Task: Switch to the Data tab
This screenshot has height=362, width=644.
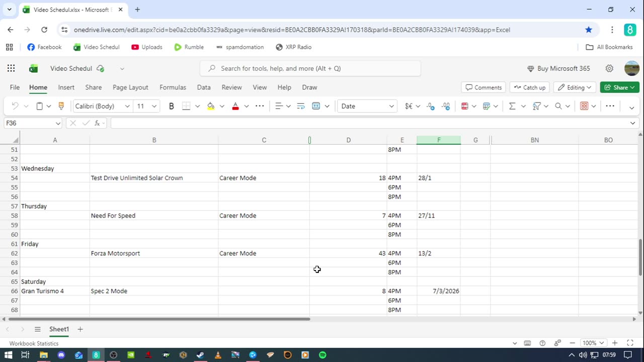Action: pos(204,87)
